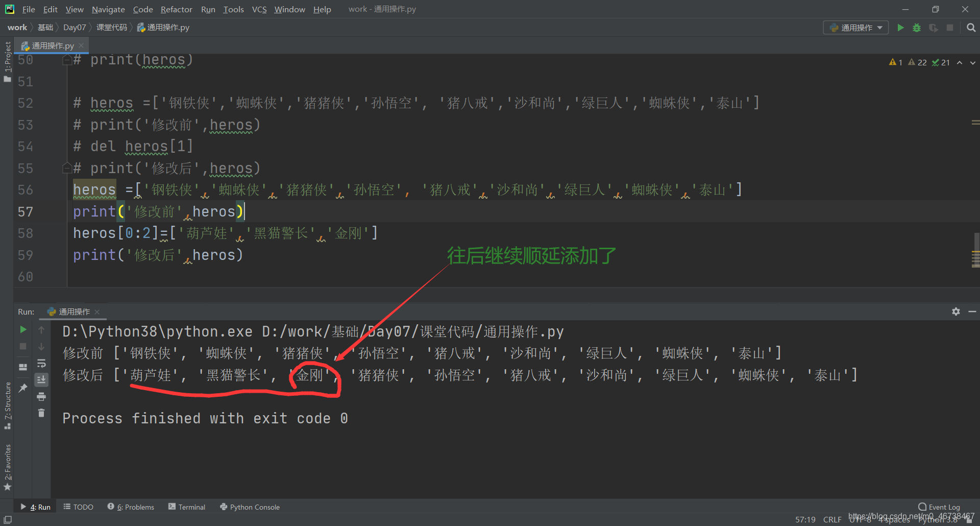Click the 通用操作.py breadcrumb file
Viewport: 980px width, 526px height.
163,28
